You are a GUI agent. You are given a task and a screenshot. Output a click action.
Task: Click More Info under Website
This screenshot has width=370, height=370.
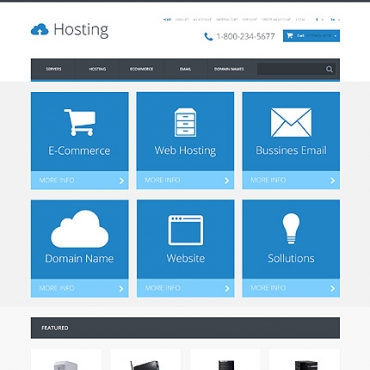163,288
